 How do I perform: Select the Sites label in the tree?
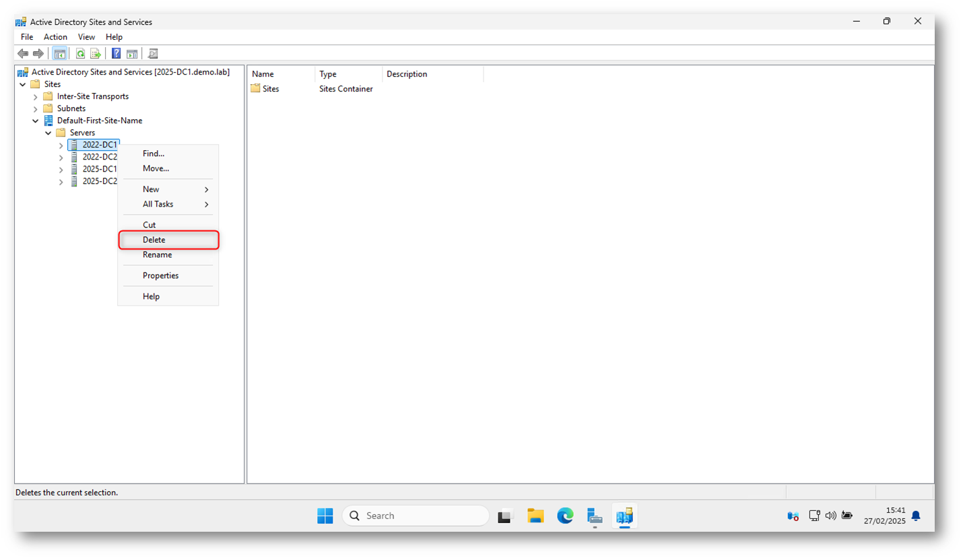[53, 84]
